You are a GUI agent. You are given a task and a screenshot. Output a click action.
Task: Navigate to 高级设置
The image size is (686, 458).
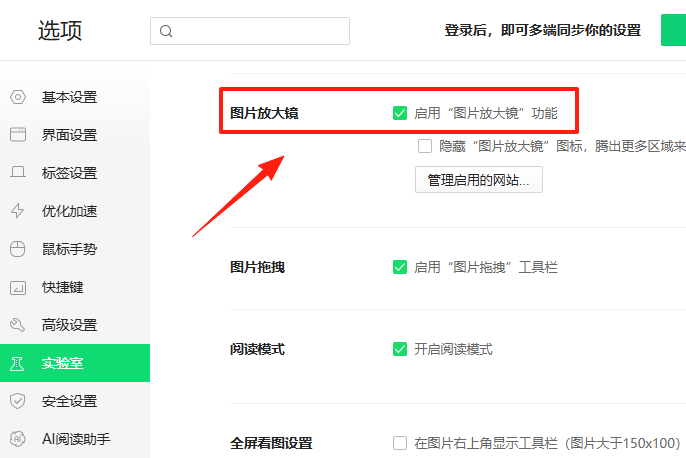click(x=75, y=325)
